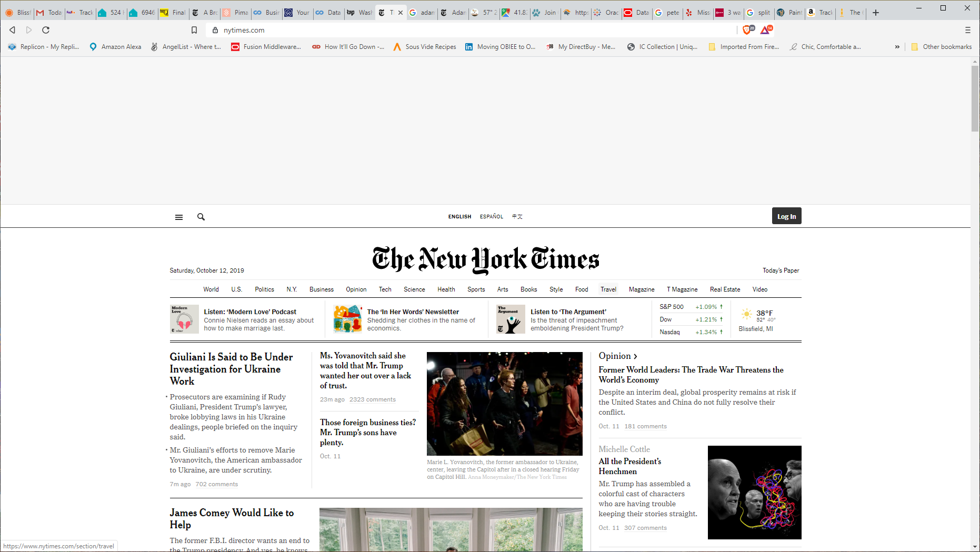980x552 pixels.
Task: Switch site language to 中文
Action: coord(517,216)
